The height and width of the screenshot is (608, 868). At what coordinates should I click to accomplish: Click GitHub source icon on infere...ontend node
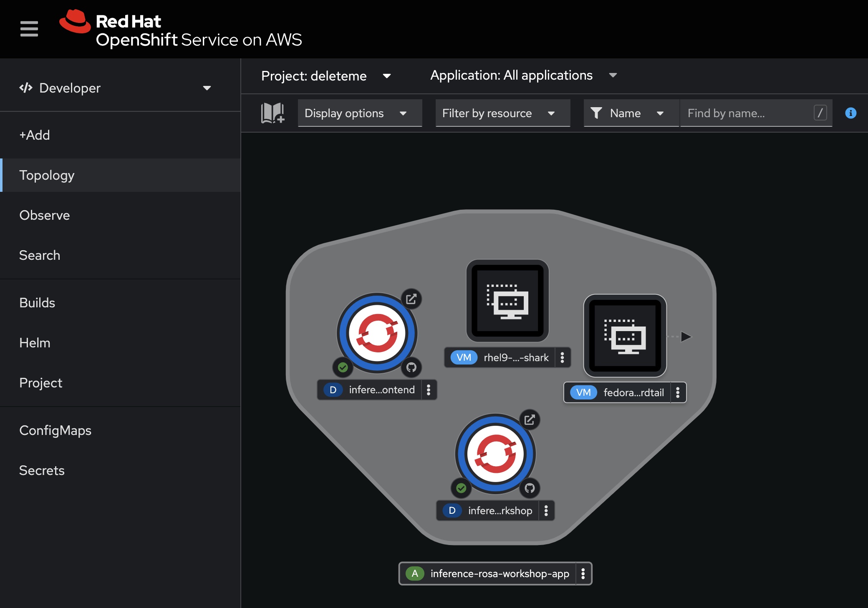411,367
